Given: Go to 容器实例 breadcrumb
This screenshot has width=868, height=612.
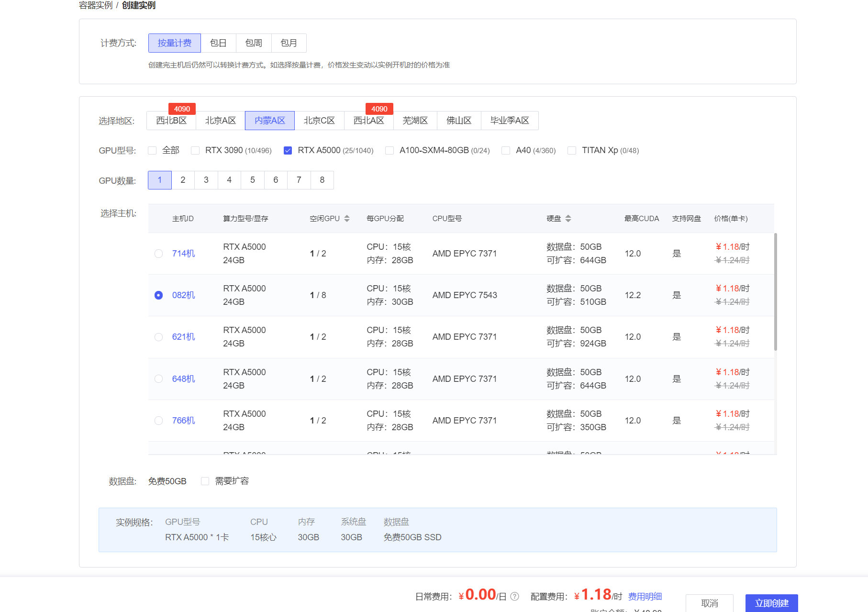Looking at the screenshot, I should point(96,5).
